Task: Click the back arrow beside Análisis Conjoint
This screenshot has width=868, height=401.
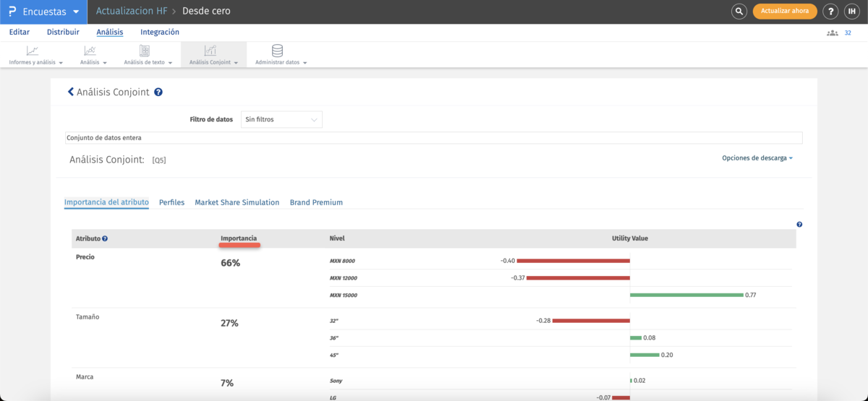Action: click(70, 92)
